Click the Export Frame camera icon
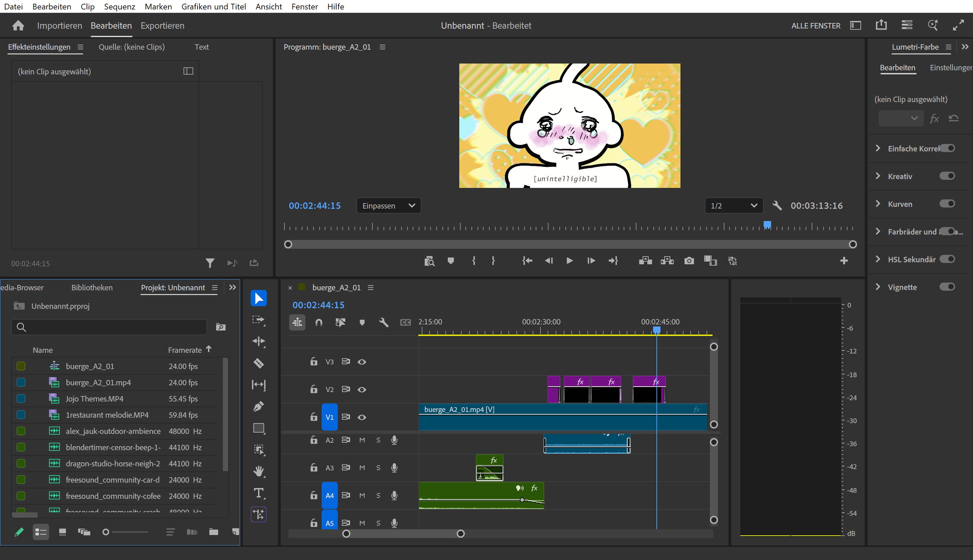 [689, 261]
